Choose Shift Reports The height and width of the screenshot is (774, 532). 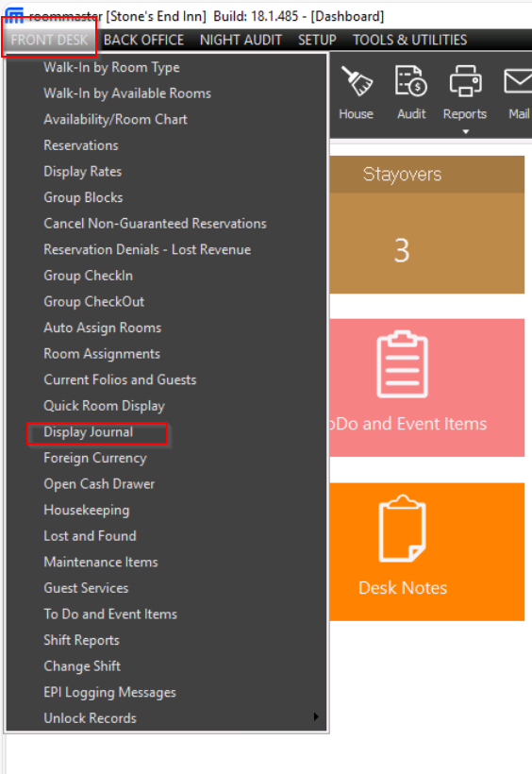pyautogui.click(x=81, y=640)
